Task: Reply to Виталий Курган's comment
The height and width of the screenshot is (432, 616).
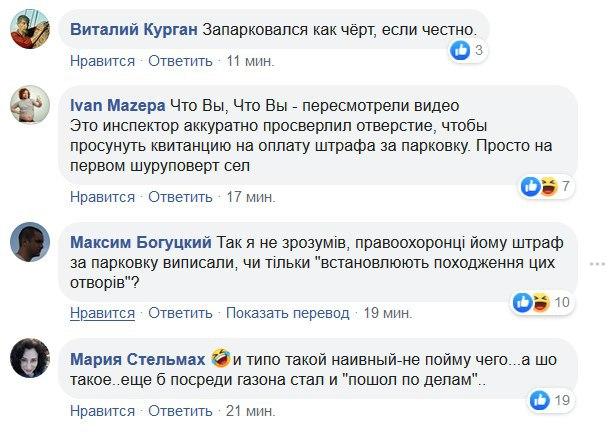Action: click(x=181, y=61)
